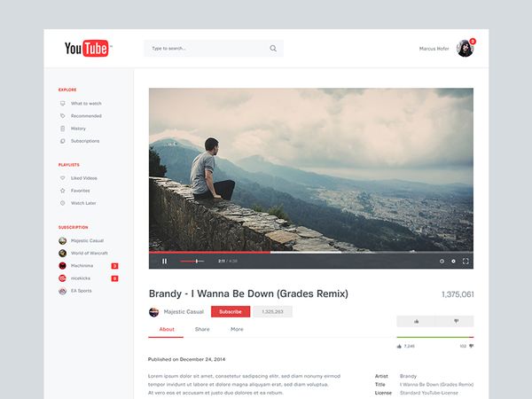
Task: Enter fullscreen mode
Action: pyautogui.click(x=465, y=261)
